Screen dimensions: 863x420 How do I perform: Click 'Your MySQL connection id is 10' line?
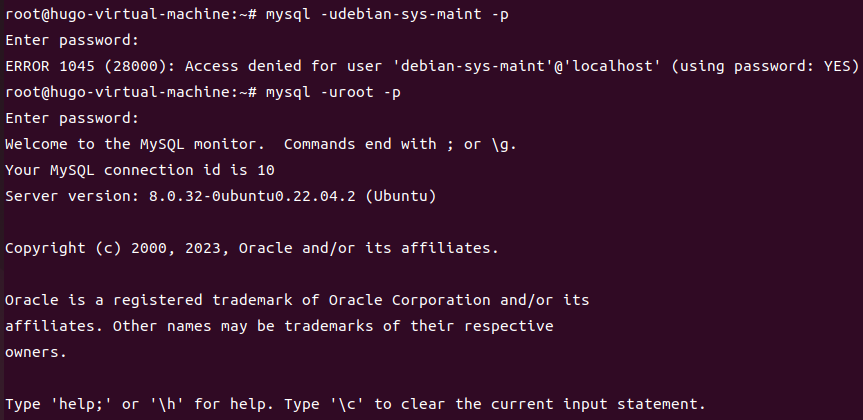point(140,170)
